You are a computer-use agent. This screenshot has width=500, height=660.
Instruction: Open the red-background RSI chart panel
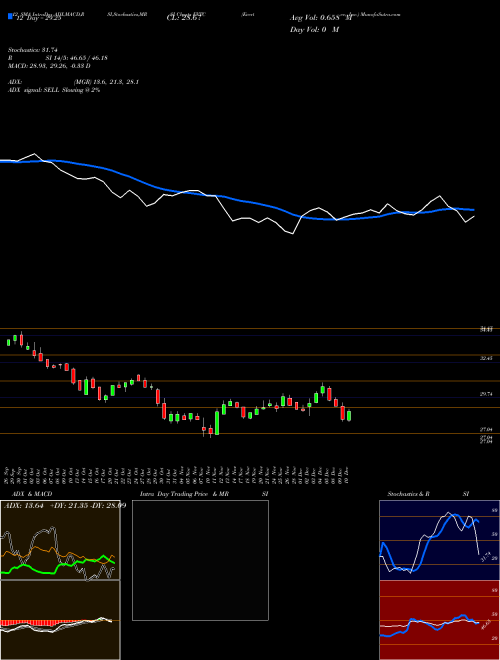pos(439,620)
